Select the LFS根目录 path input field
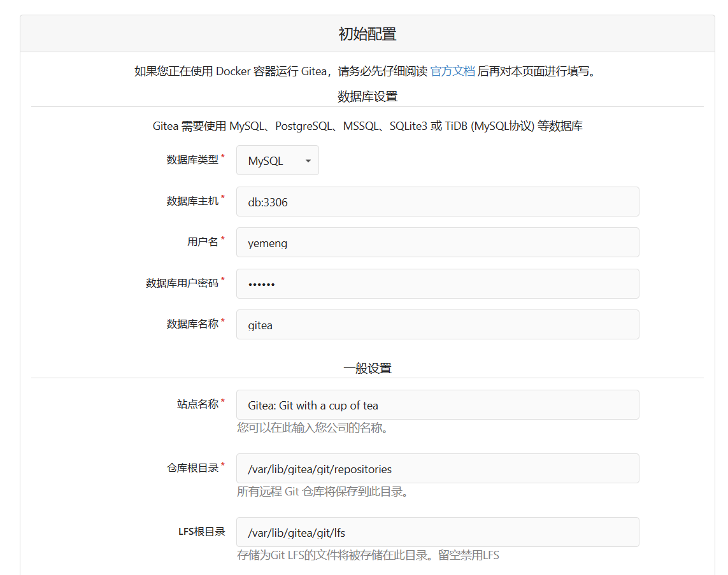Screen dimensions: 728x575 (x=437, y=532)
